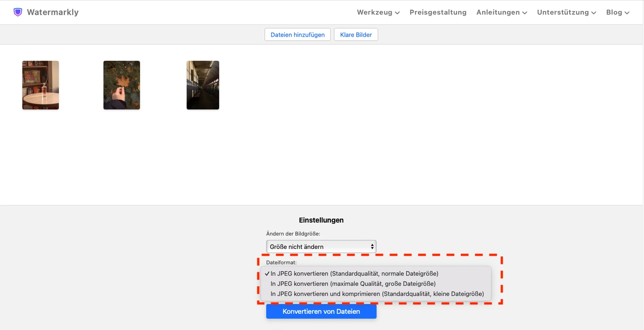
Task: Click the Konvertieren von Dateien button
Action: tap(321, 312)
